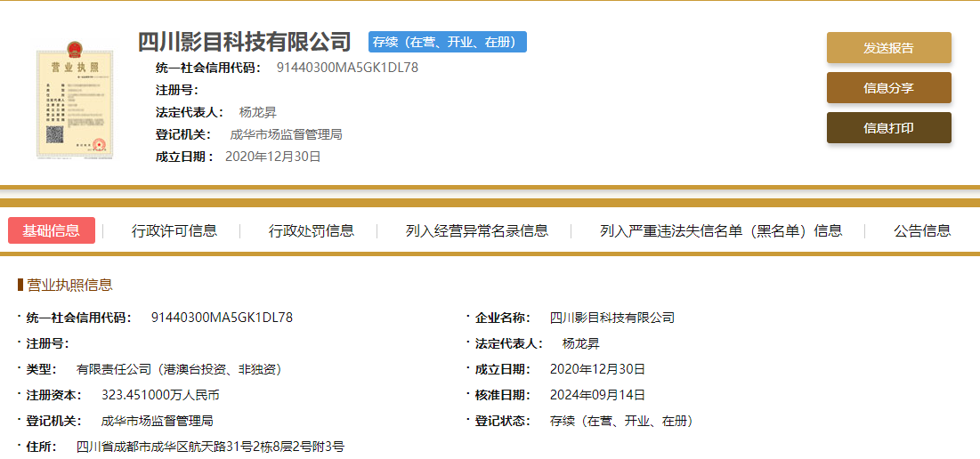This screenshot has height=459, width=980.
Task: Click 登记状态 value 存续（在营、开业、在册）
Action: point(621,421)
